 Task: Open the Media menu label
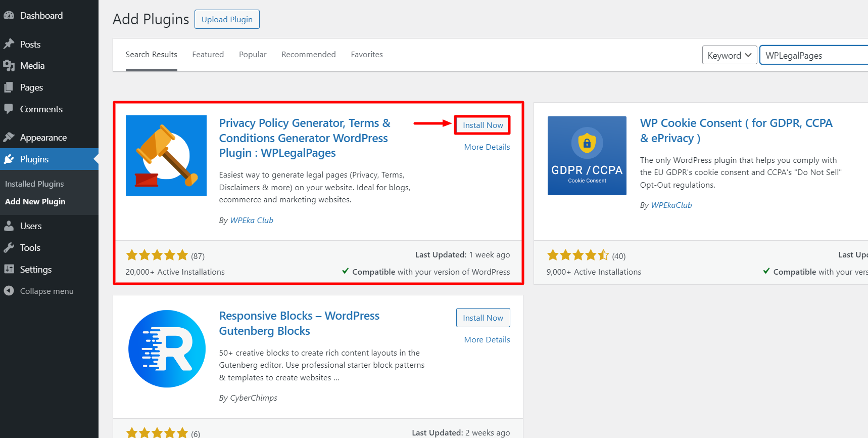(x=32, y=66)
